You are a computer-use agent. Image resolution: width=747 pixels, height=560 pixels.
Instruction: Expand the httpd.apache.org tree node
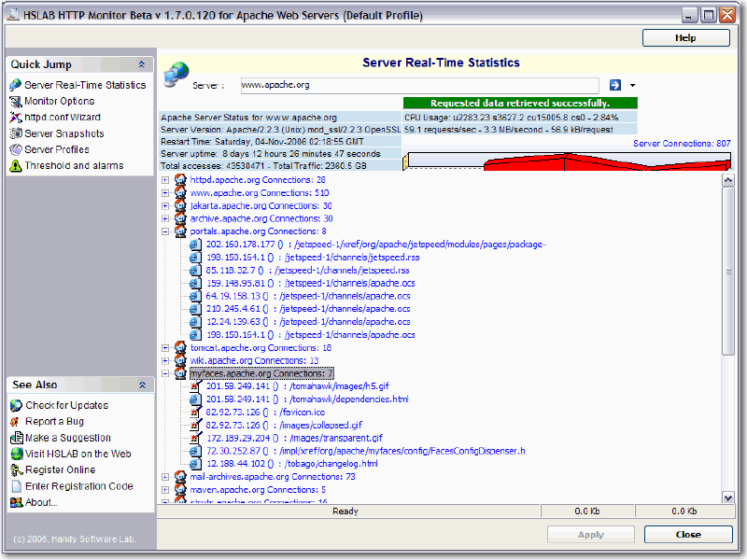(x=165, y=180)
